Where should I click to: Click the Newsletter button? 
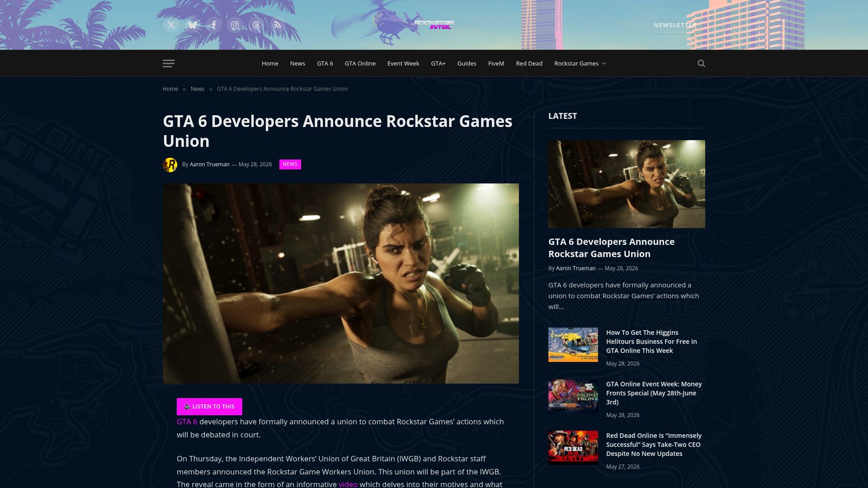(x=675, y=25)
